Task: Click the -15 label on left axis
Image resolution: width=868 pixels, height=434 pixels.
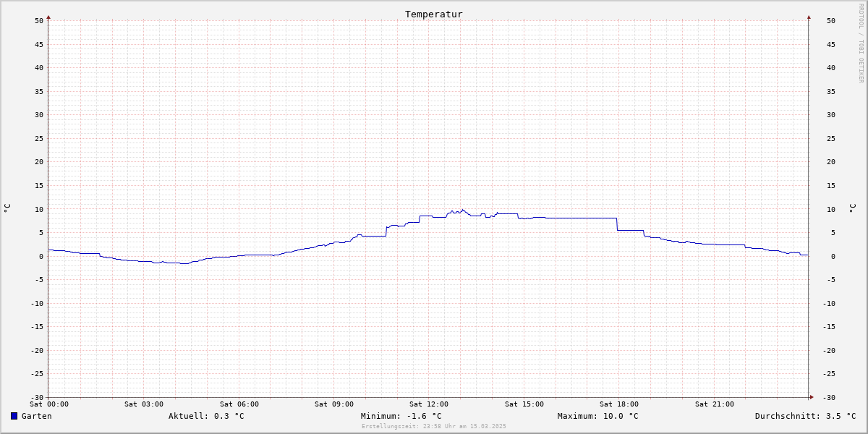Action: [37, 326]
